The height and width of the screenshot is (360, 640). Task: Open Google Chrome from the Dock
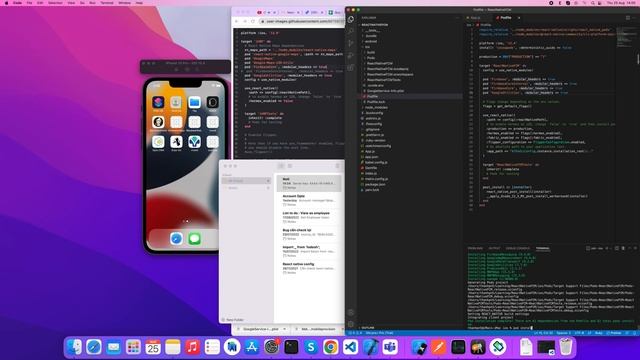tap(331, 347)
